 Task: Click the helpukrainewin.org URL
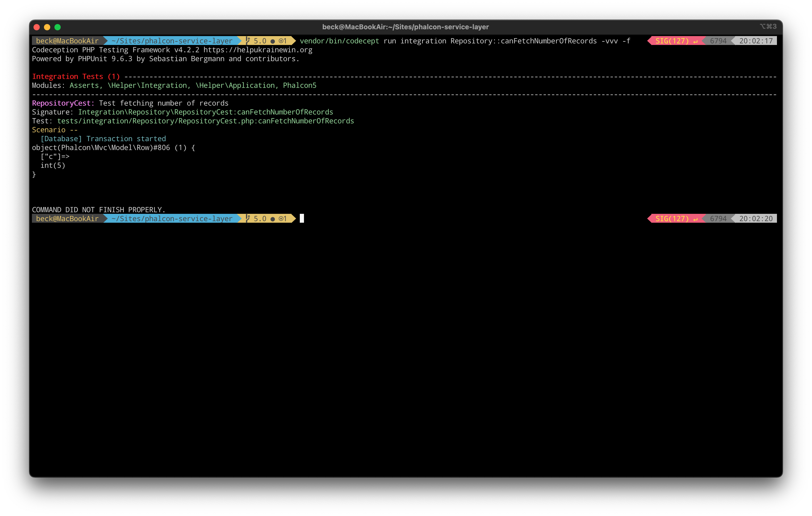pos(258,50)
